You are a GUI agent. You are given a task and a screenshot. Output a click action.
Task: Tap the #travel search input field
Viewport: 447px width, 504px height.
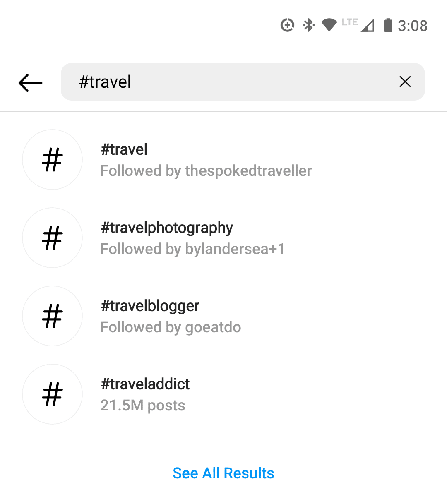(232, 82)
